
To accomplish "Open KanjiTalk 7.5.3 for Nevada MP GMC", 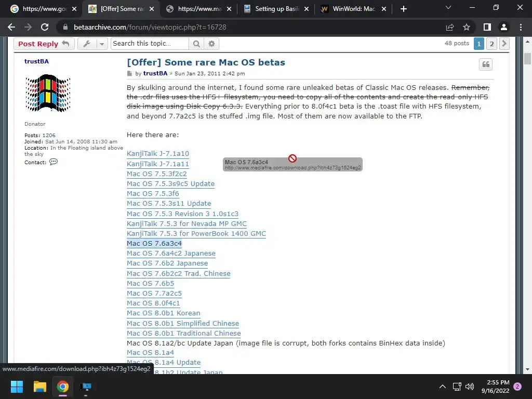I will click(x=187, y=223).
